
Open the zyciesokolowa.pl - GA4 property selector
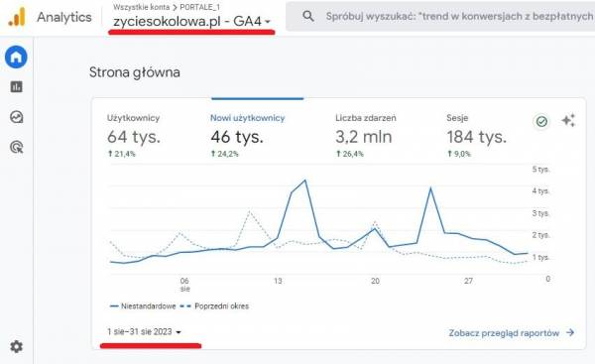point(191,21)
